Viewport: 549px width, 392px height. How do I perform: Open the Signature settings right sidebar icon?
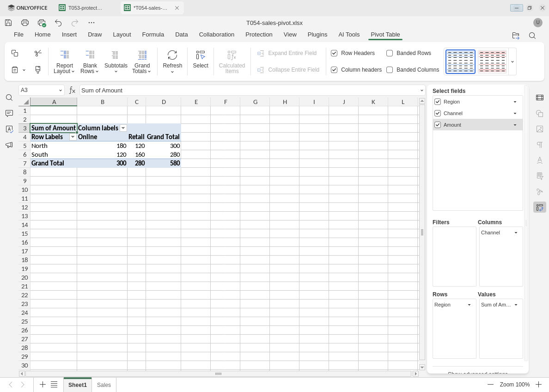coord(540,192)
